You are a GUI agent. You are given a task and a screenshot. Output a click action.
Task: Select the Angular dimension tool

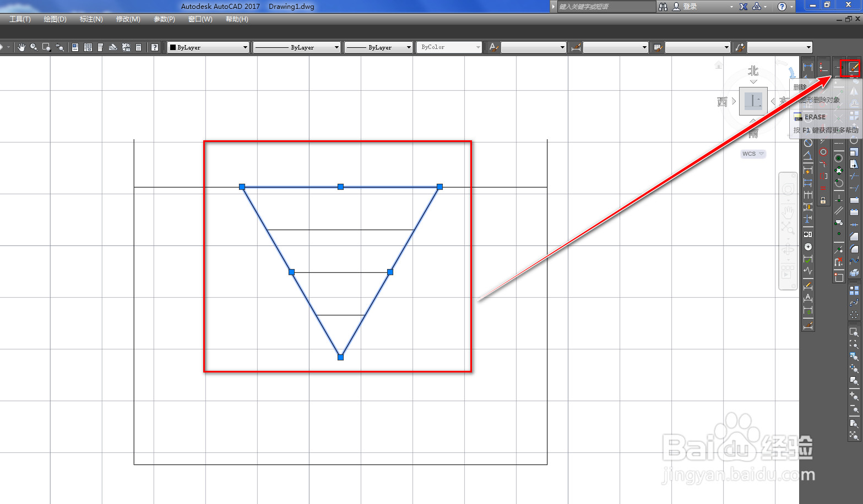coord(808,156)
